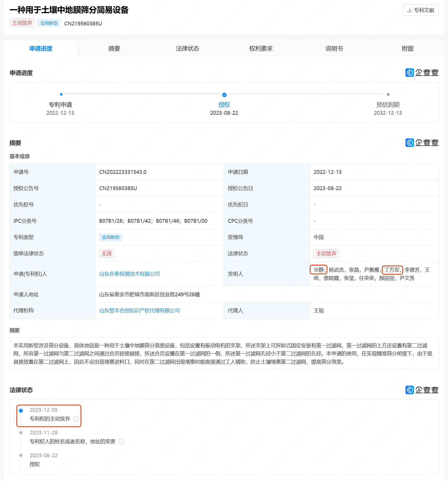Viewport: 448px width, 481px height.
Task: Select the 权利要求 tab
Action: coord(261,48)
